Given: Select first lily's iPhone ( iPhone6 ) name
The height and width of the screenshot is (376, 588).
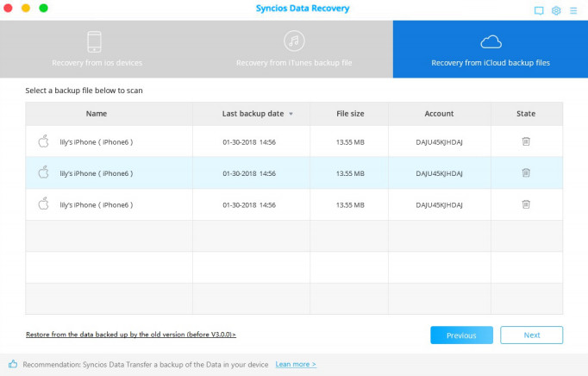Looking at the screenshot, I should click(x=97, y=142).
